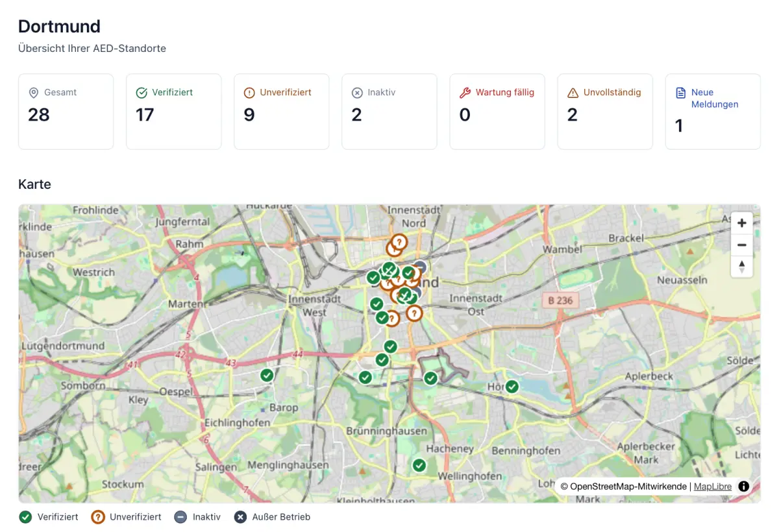This screenshot has width=779, height=532.
Task: Click the Menglinghausen label on the map
Action: pyautogui.click(x=288, y=465)
